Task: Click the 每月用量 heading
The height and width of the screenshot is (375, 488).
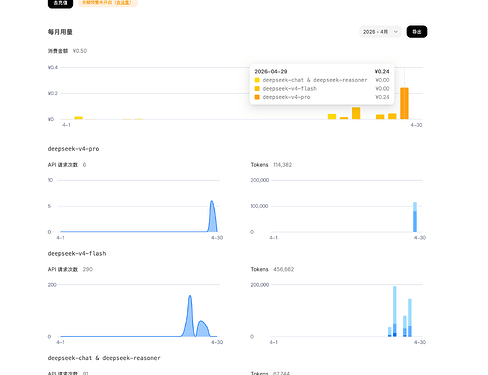Action: click(60, 32)
